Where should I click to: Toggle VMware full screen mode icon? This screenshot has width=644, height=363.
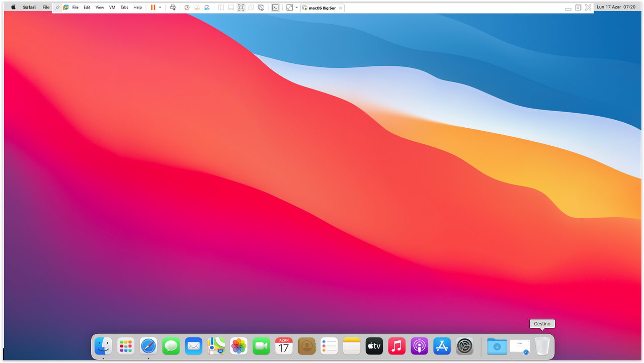[x=241, y=8]
